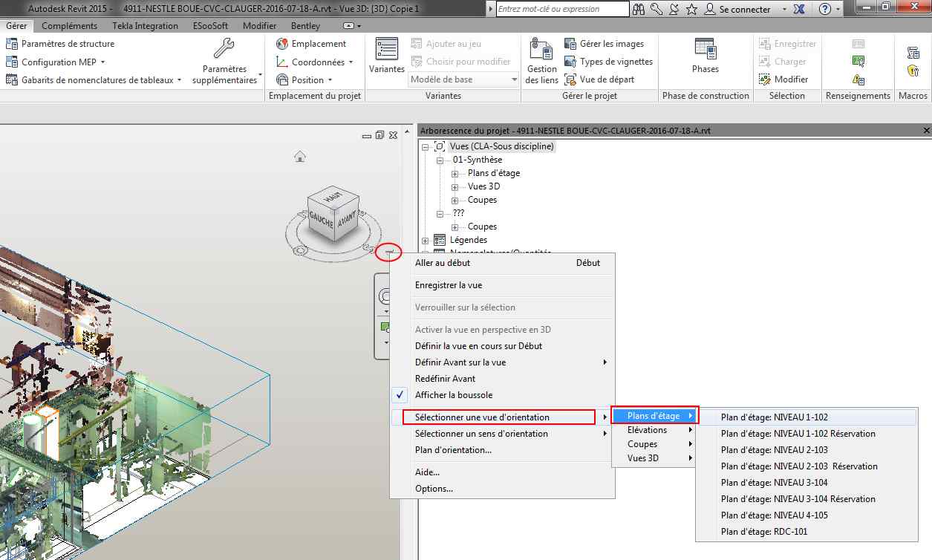Click the ViewCube home icon

tap(300, 156)
